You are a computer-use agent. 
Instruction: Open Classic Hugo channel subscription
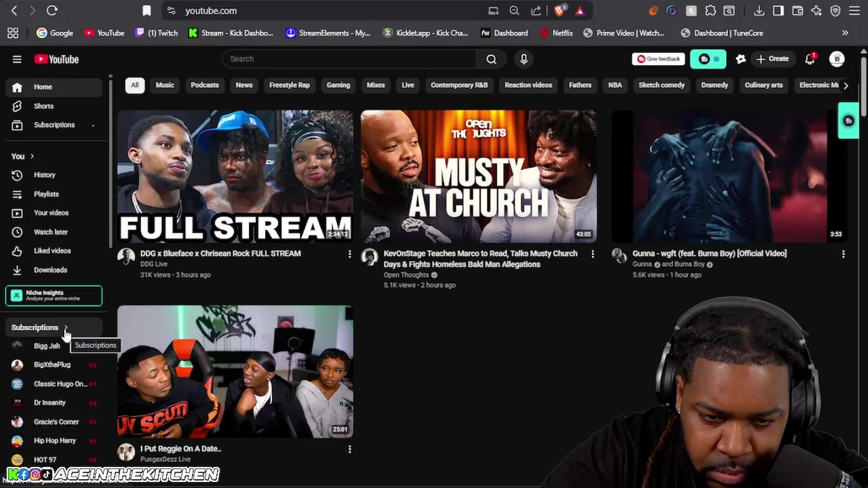[x=54, y=384]
